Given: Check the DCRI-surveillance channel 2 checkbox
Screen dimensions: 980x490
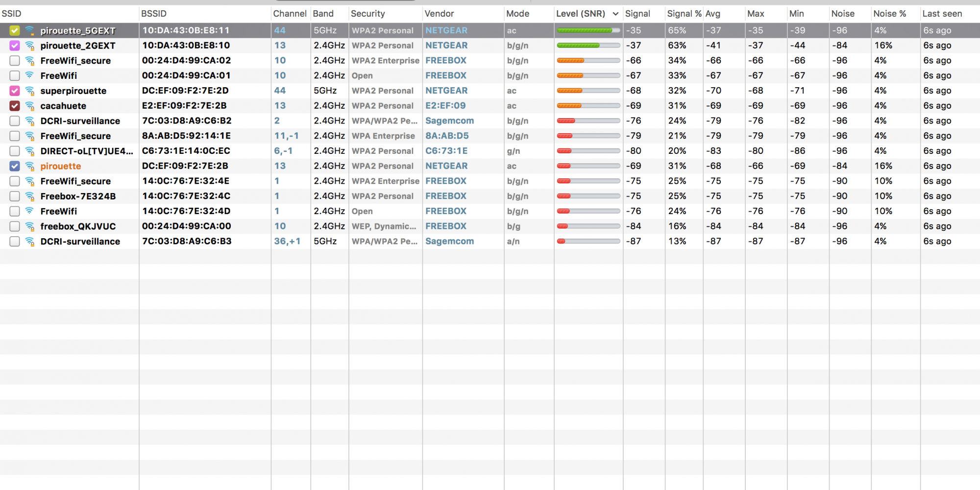Looking at the screenshot, I should click(x=15, y=121).
